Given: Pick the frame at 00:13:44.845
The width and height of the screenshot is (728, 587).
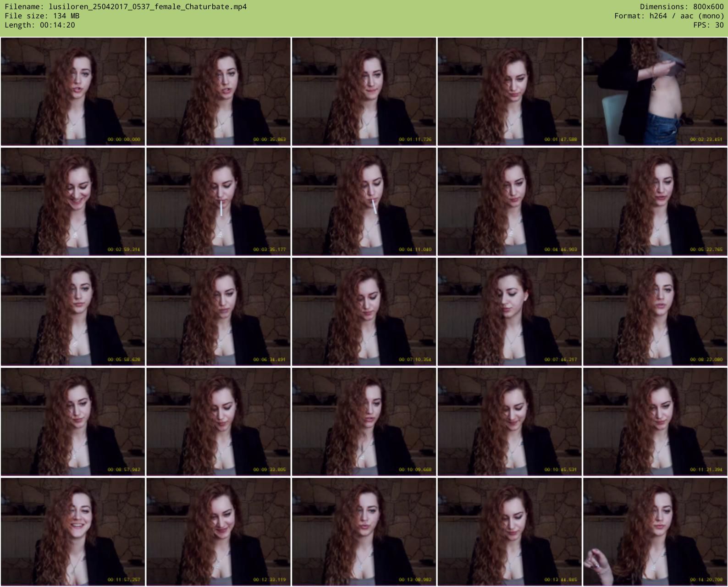Looking at the screenshot, I should coord(509,532).
